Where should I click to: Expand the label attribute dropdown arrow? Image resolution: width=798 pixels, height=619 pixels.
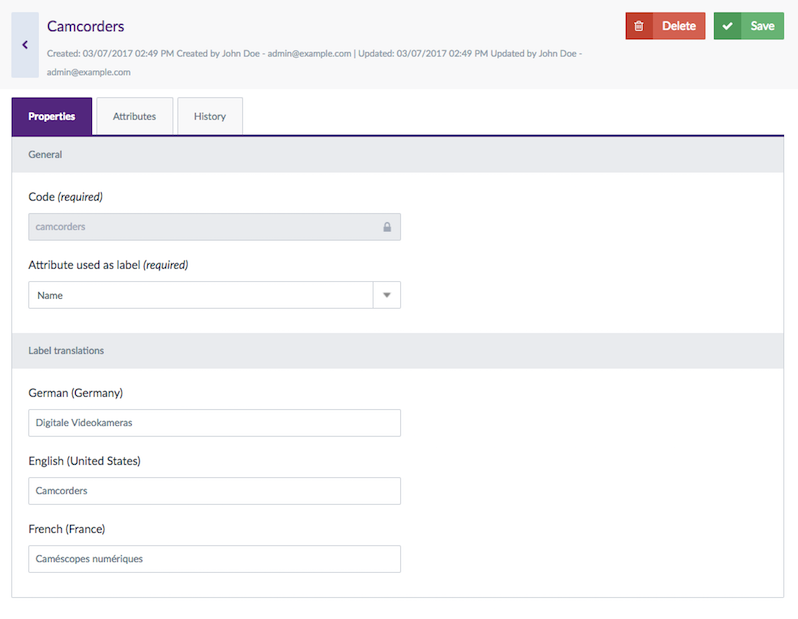pyautogui.click(x=387, y=295)
